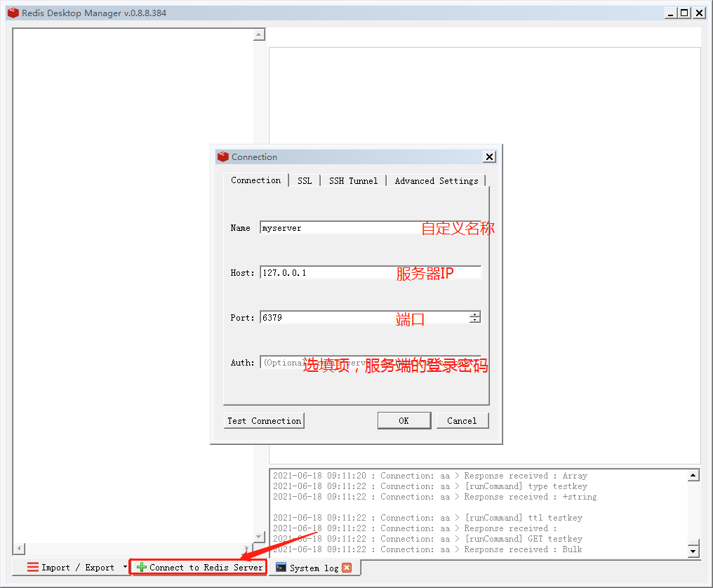Close the Redis Desktop Manager window
713x588 pixels.
[700, 13]
